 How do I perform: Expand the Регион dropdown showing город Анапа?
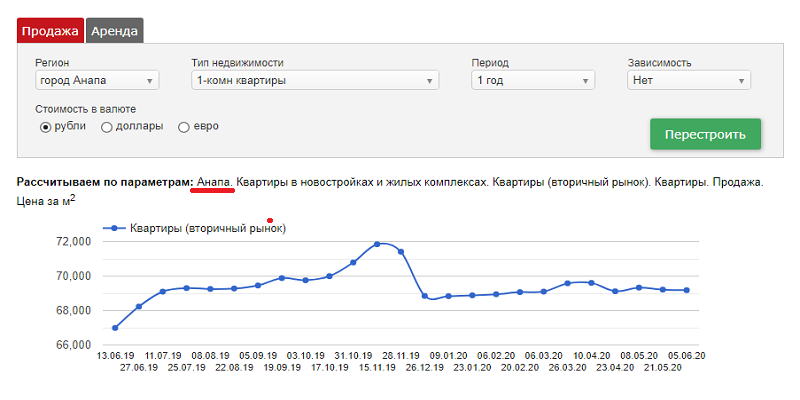pos(96,81)
